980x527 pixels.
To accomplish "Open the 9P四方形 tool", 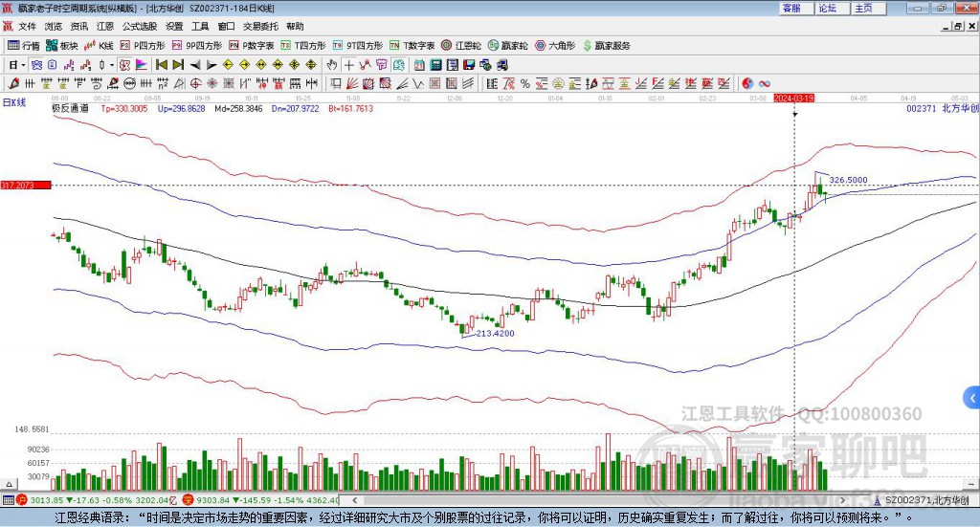I will 197,46.
